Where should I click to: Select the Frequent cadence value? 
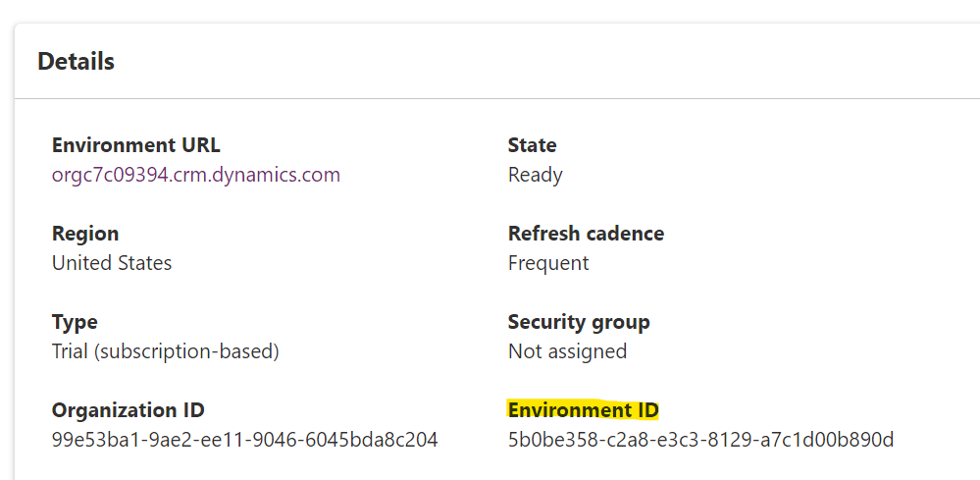point(548,263)
